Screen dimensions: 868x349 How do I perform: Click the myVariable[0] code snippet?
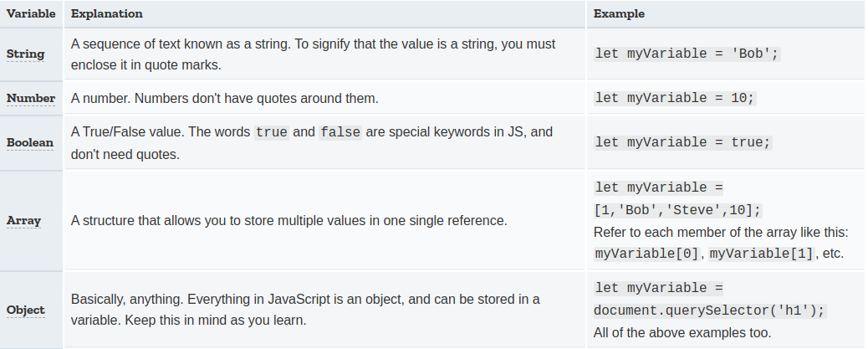[647, 254]
